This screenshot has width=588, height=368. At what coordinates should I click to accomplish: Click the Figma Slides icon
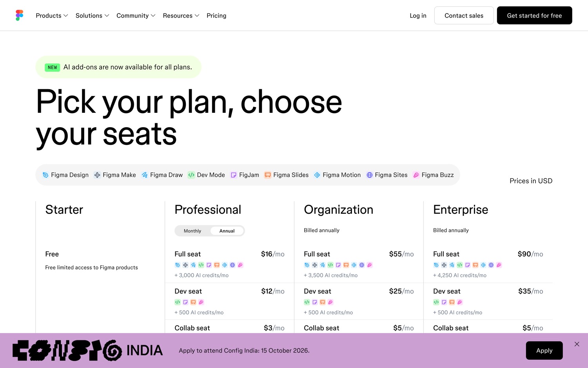click(x=268, y=175)
